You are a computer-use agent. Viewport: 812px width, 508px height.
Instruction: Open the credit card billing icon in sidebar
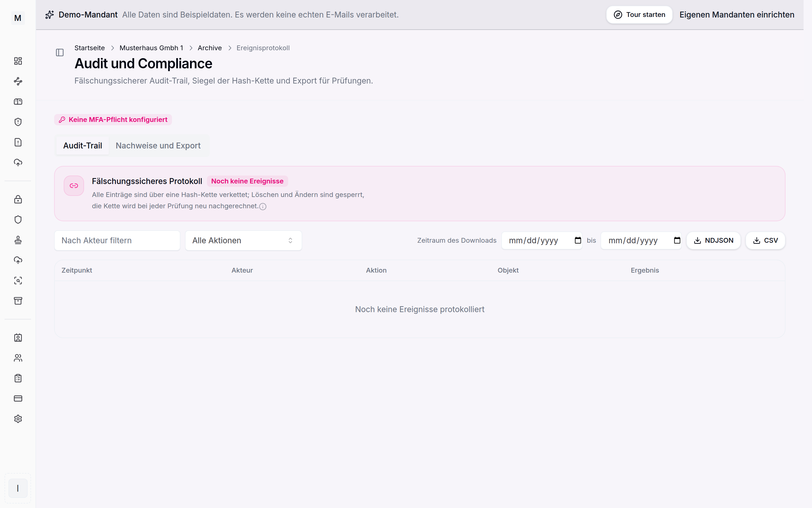point(18,398)
